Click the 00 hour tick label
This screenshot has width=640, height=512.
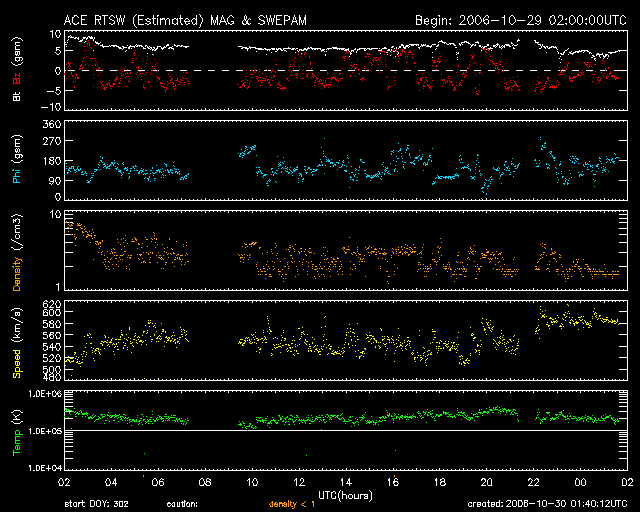[580, 482]
